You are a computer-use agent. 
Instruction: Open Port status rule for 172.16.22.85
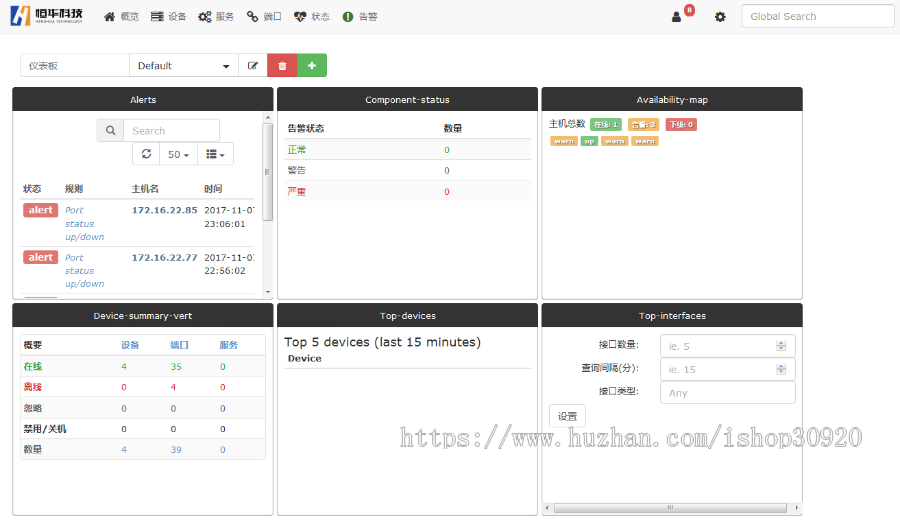[x=84, y=223]
